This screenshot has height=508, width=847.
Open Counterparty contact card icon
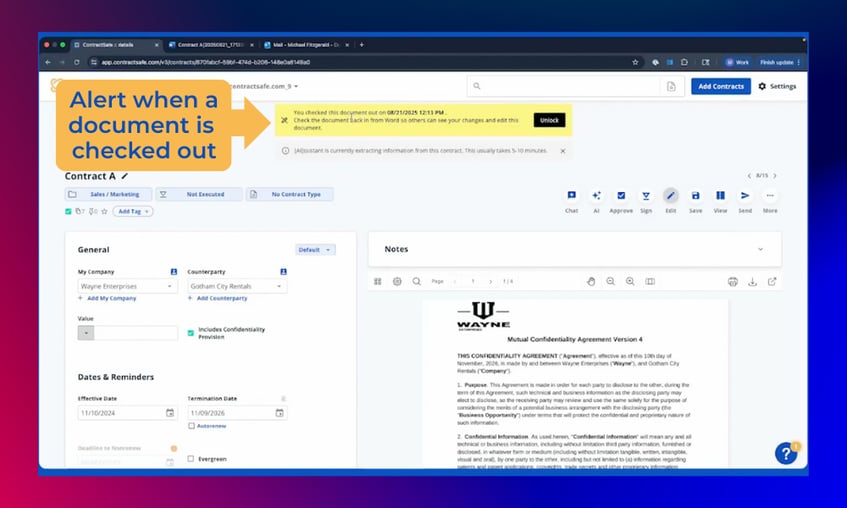pyautogui.click(x=283, y=272)
